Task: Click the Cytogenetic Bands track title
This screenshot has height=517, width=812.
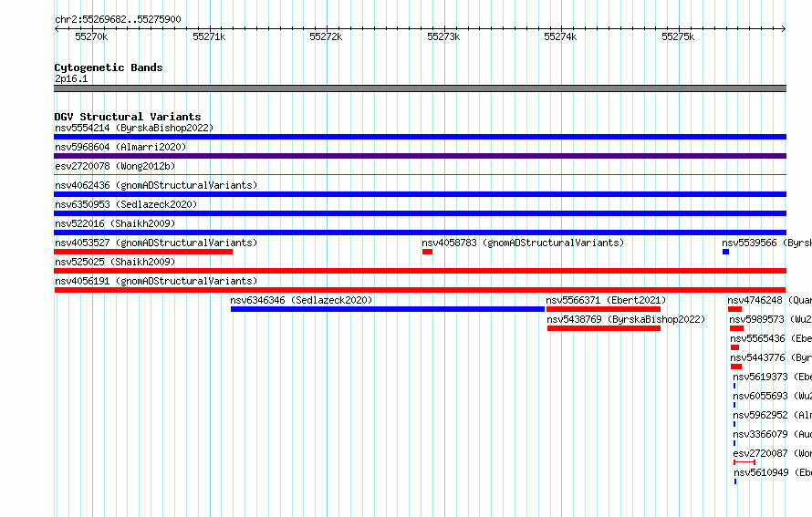Action: [109, 67]
